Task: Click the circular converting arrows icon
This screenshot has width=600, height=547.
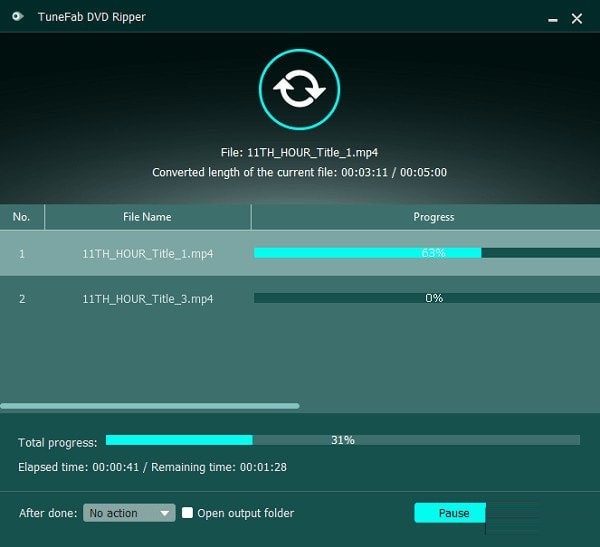Action: tap(299, 89)
